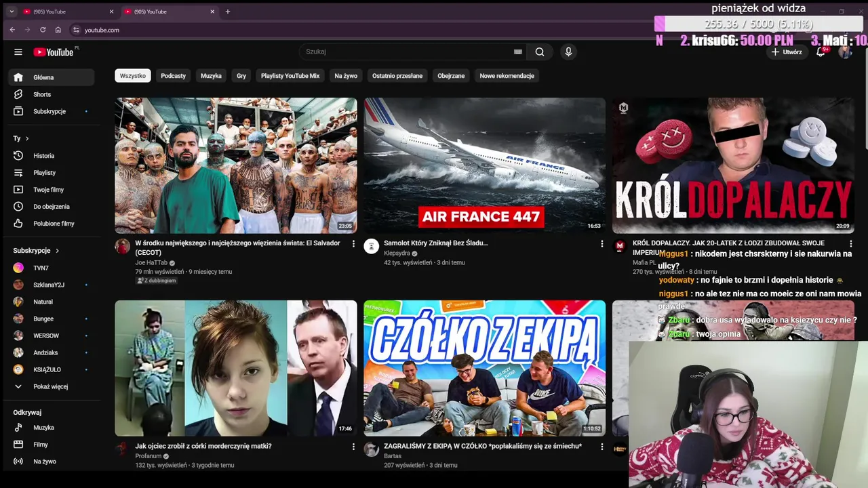Viewport: 868px width, 488px height.
Task: Click the YouTube logo
Action: (54, 52)
